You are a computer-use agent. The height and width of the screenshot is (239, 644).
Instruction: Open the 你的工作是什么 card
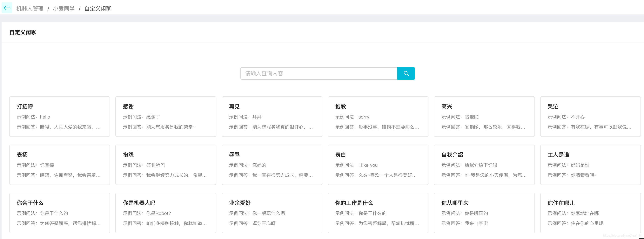(378, 213)
